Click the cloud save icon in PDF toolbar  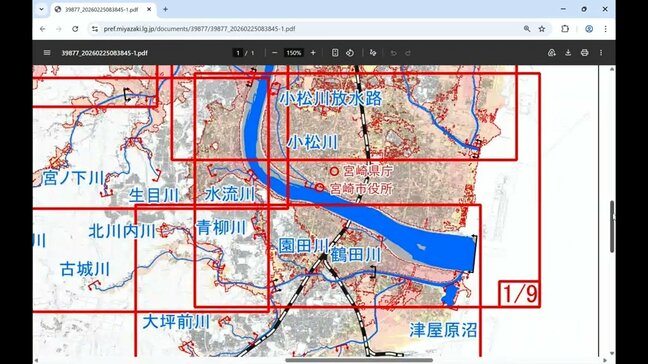(x=551, y=53)
